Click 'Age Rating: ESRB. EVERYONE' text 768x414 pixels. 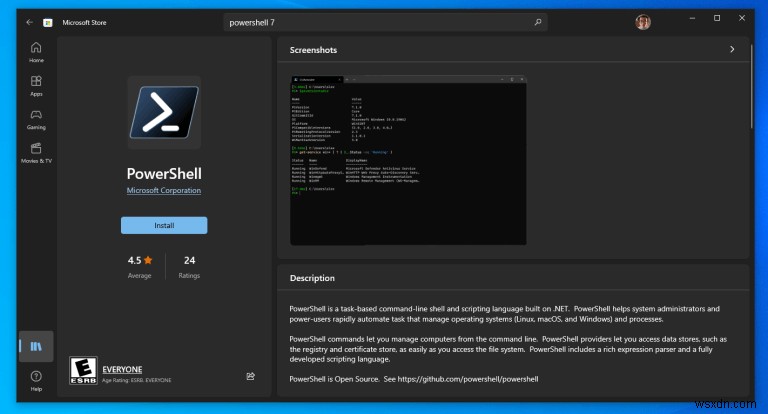(x=137, y=380)
